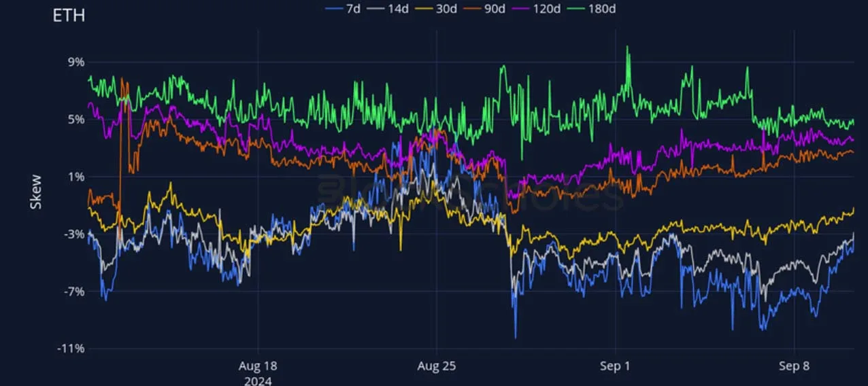Image resolution: width=868 pixels, height=386 pixels.
Task: Click the 9% y-axis tick label
Action: (x=76, y=62)
